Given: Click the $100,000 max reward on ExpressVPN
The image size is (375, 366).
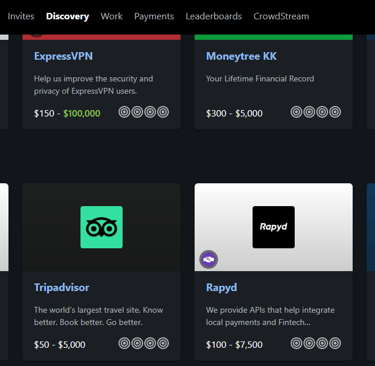Looking at the screenshot, I should [82, 113].
